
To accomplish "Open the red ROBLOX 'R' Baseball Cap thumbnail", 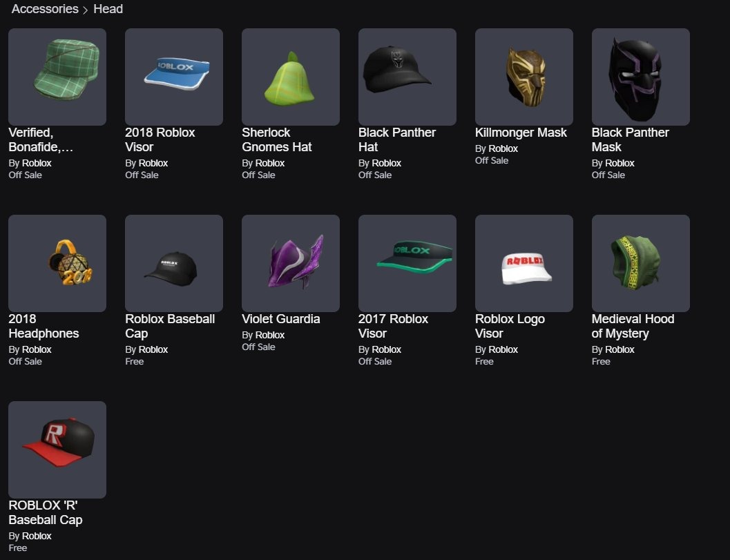I will pyautogui.click(x=57, y=450).
